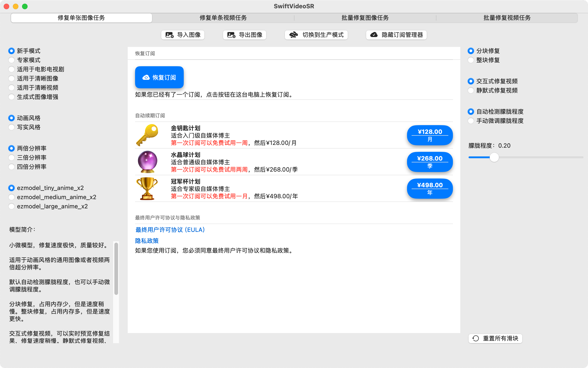Click the golden key plan icon
The height and width of the screenshot is (368, 588).
147,135
